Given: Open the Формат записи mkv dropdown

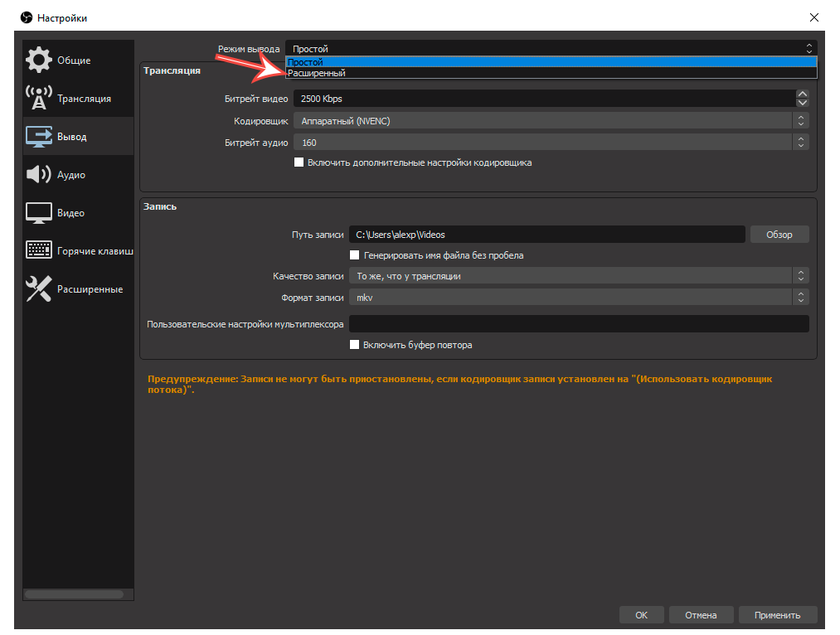Looking at the screenshot, I should point(579,297).
